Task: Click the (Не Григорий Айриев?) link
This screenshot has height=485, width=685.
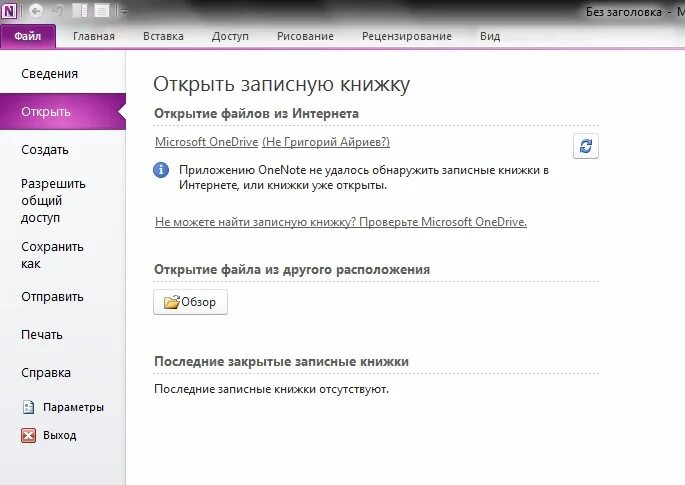Action: tap(326, 142)
